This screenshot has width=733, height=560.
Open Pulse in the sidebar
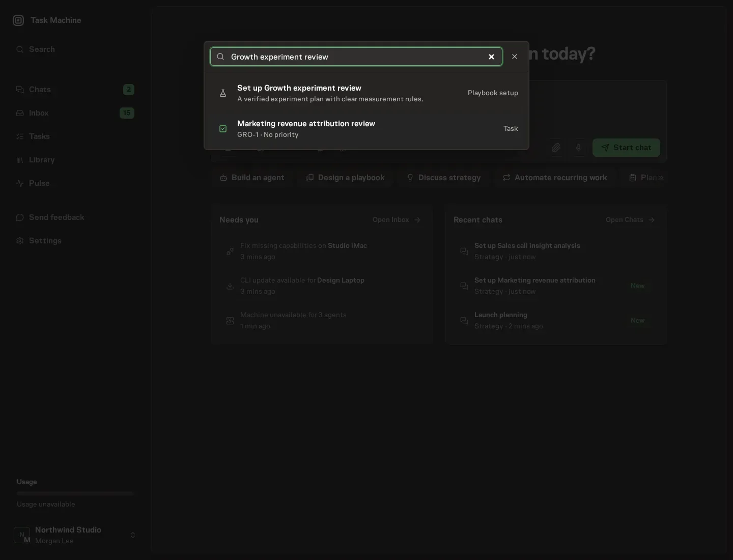[75, 183]
